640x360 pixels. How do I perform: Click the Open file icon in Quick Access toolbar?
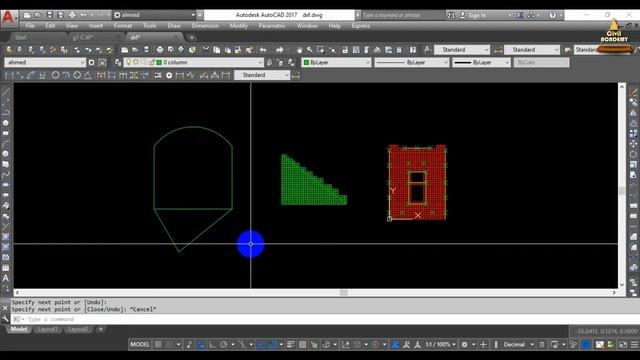(x=38, y=15)
